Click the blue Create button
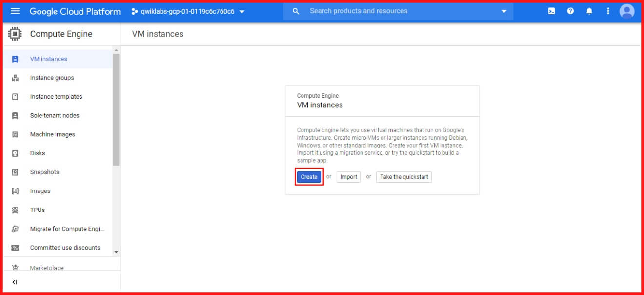This screenshot has width=644, height=295. click(309, 177)
